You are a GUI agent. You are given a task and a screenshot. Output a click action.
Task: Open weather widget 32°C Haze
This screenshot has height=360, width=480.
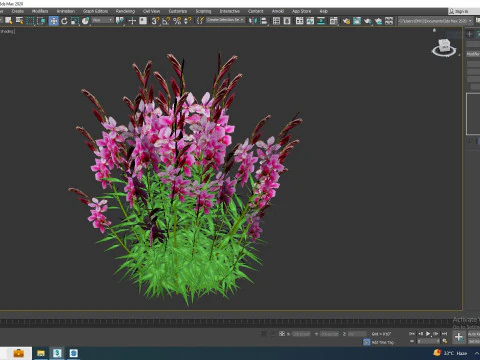click(450, 353)
